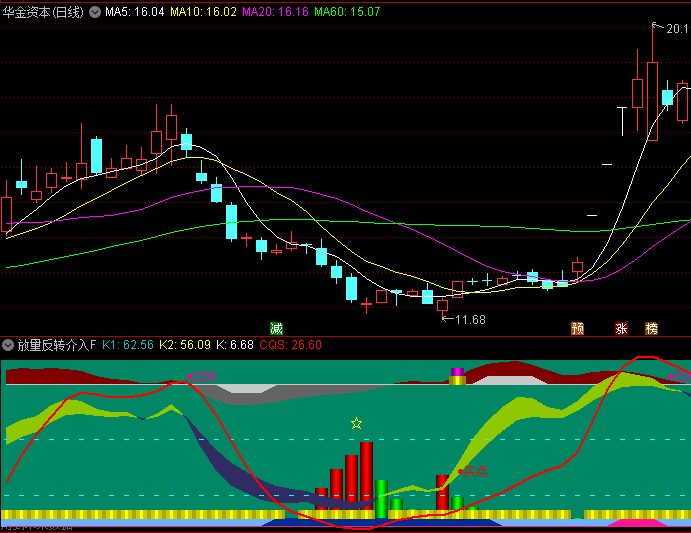Click the tallest red volume bar under star
This screenshot has width=691, height=533.
[x=366, y=477]
